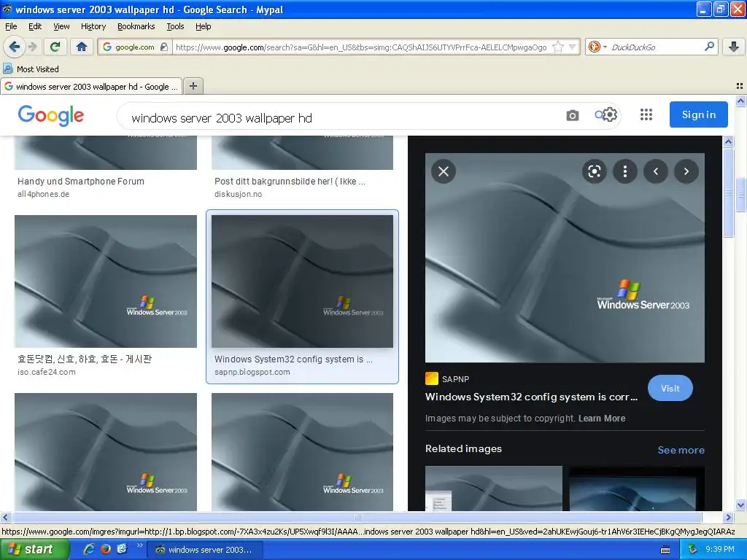Open the File menu
Screen dimensions: 747x560
(11, 26)
